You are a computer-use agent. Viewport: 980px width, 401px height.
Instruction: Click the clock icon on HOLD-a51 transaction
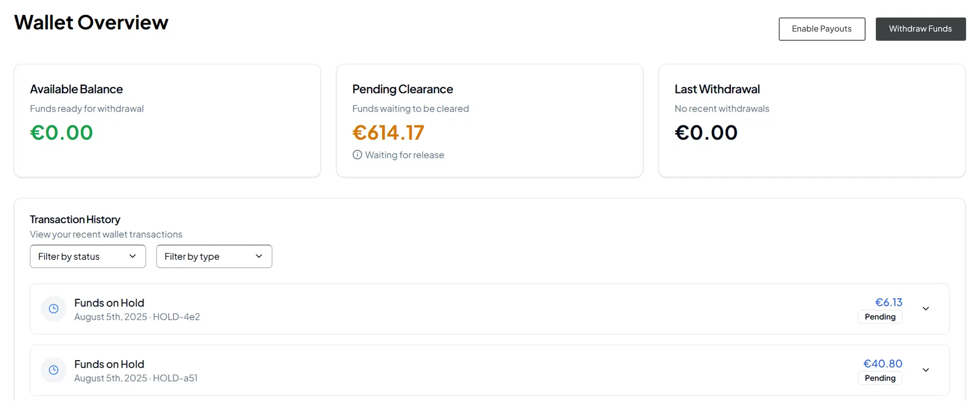[53, 370]
